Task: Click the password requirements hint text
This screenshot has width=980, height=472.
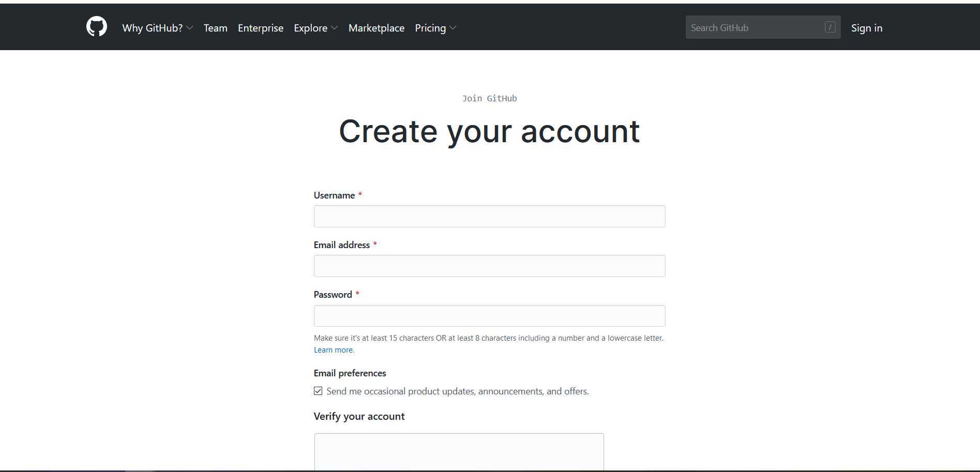Action: [x=489, y=338]
